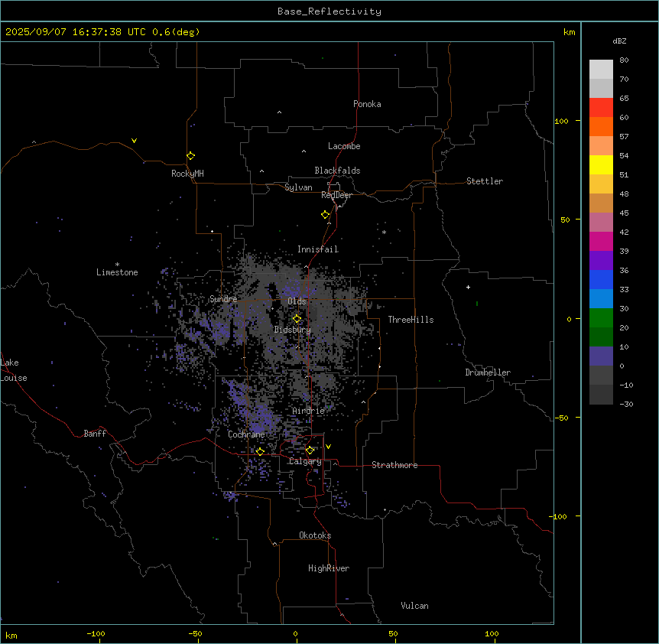This screenshot has height=644, width=659.
Task: Select the Innisfail label
Action: coord(318,249)
